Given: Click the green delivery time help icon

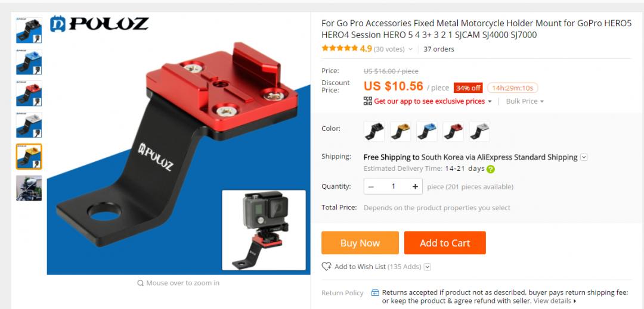Looking at the screenshot, I should [x=490, y=169].
